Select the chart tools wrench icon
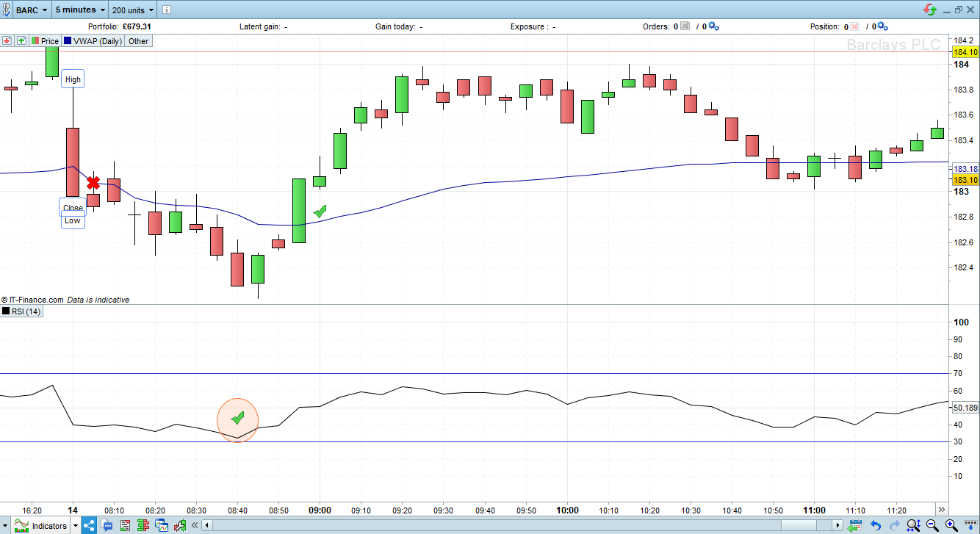This screenshot has height=534, width=980. (180, 524)
